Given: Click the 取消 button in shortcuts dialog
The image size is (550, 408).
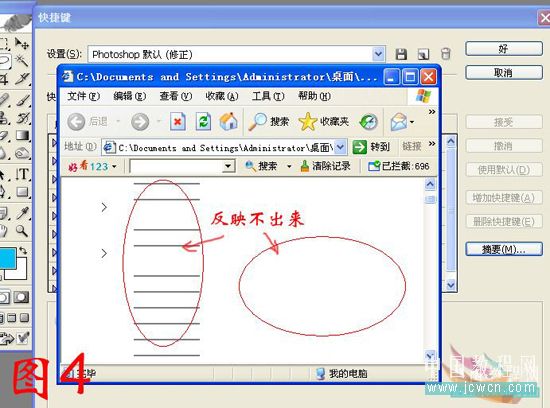Looking at the screenshot, I should [504, 73].
